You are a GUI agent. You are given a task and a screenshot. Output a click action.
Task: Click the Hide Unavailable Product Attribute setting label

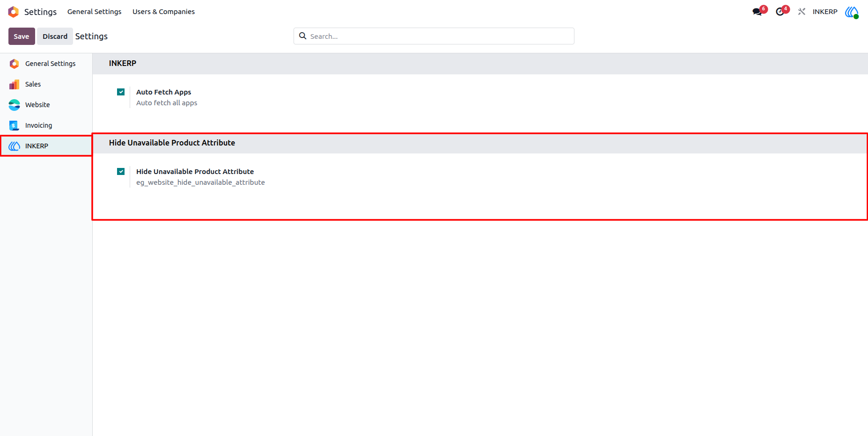(x=195, y=172)
